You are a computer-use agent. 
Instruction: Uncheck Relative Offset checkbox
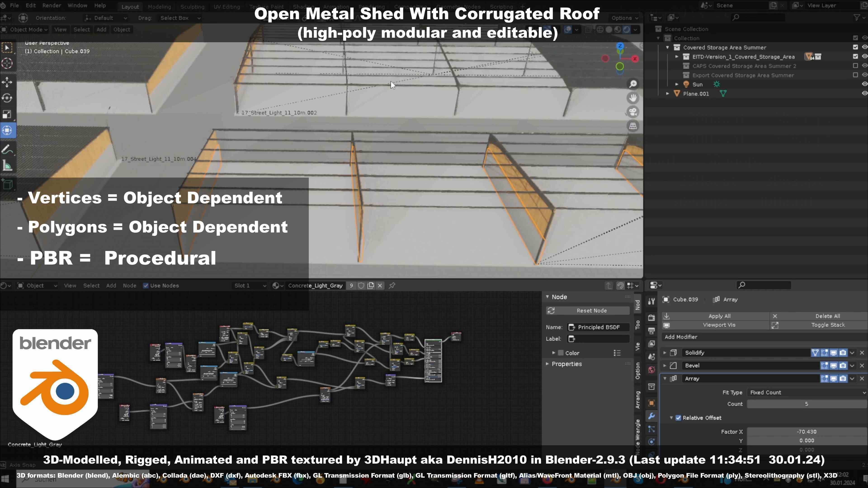(x=678, y=418)
